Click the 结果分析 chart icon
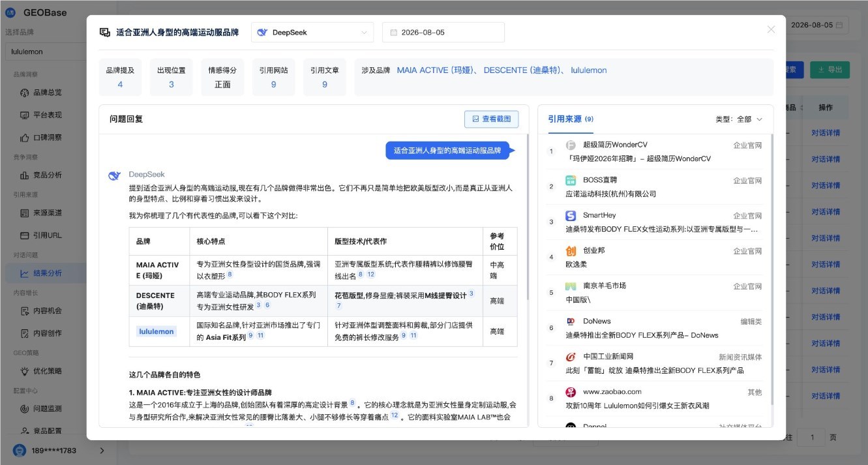Viewport: 868px width, 465px height. (x=24, y=273)
